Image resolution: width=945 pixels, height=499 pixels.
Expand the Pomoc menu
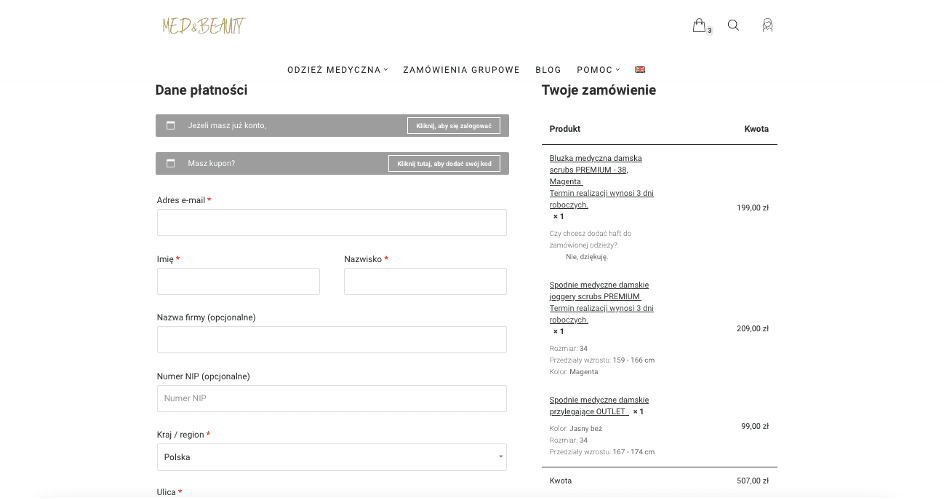coord(598,70)
